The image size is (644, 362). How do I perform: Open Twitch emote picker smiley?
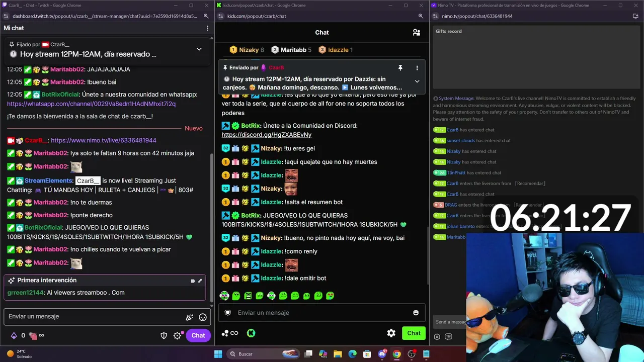point(203,317)
